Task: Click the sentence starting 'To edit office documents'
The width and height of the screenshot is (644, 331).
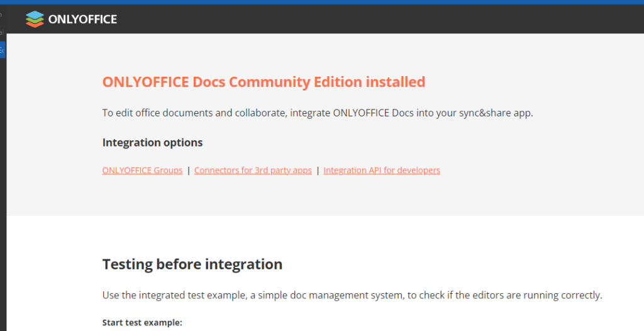Action: pos(318,113)
